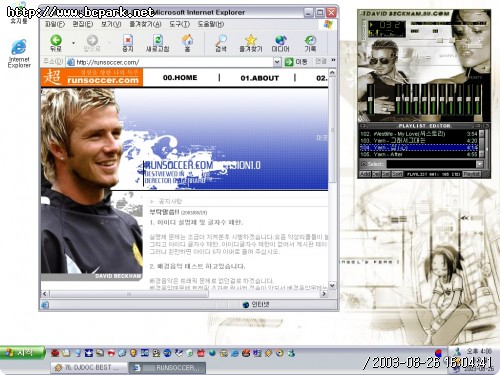Open the Media (미디어) toolbar icon
Image resolution: width=500 pixels, height=375 pixels.
tap(280, 40)
